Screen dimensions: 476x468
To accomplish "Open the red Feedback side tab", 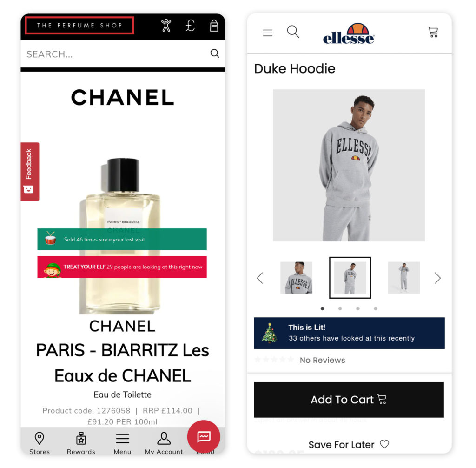I will click(x=30, y=171).
